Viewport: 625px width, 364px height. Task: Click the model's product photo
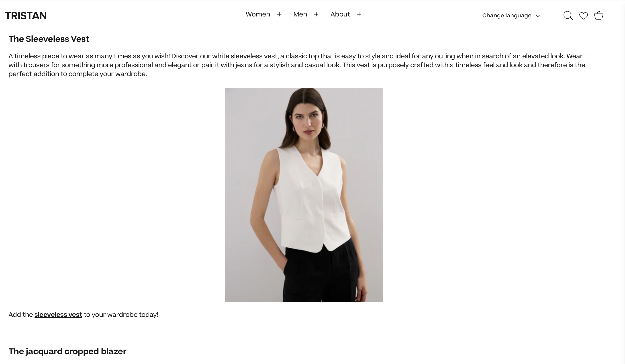coord(304,195)
